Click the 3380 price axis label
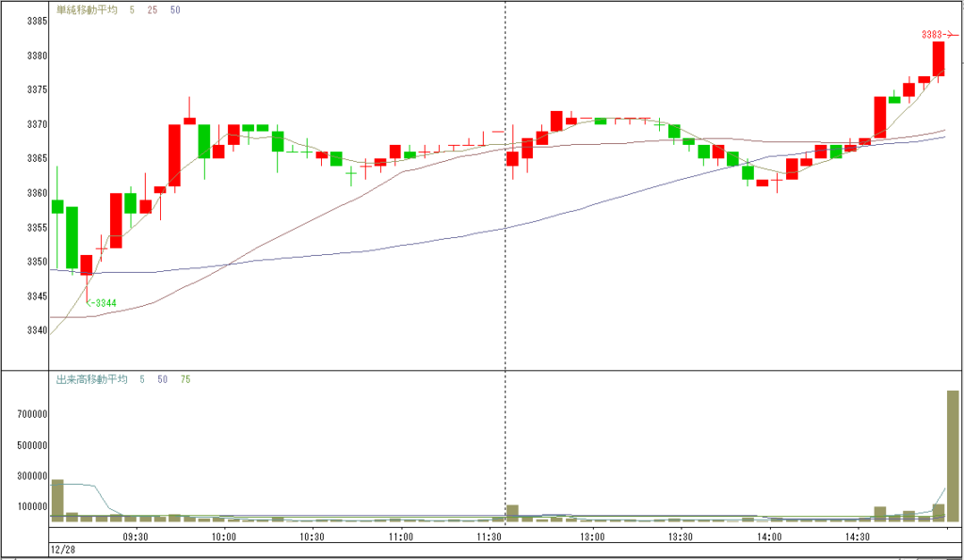 pos(37,56)
